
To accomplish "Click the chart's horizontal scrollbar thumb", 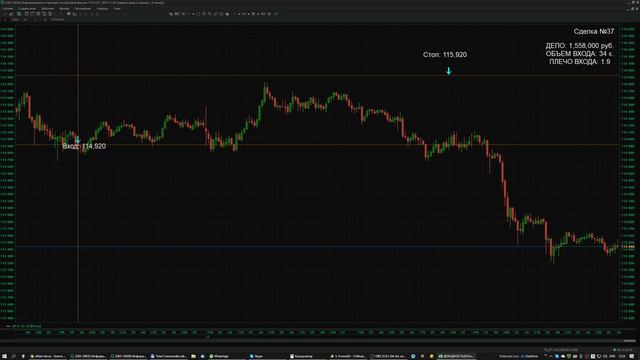I will (x=629, y=341).
